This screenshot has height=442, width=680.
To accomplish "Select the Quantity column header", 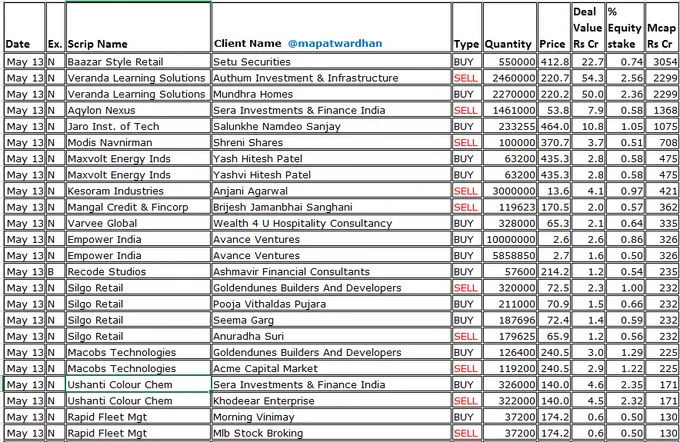I will pyautogui.click(x=510, y=27).
